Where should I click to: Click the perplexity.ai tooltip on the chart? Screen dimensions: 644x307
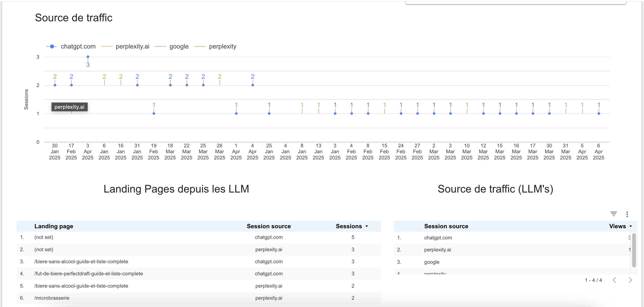click(x=69, y=107)
